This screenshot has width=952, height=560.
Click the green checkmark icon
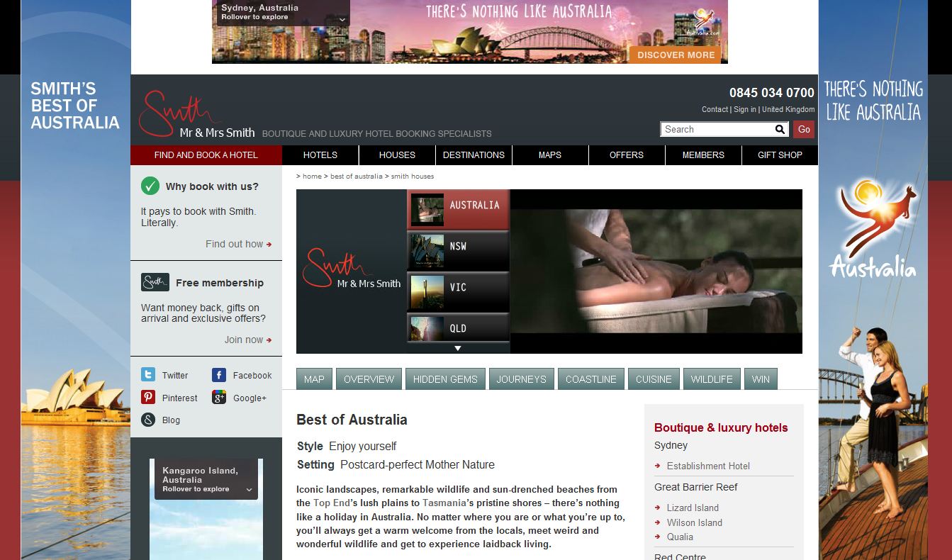click(x=150, y=186)
